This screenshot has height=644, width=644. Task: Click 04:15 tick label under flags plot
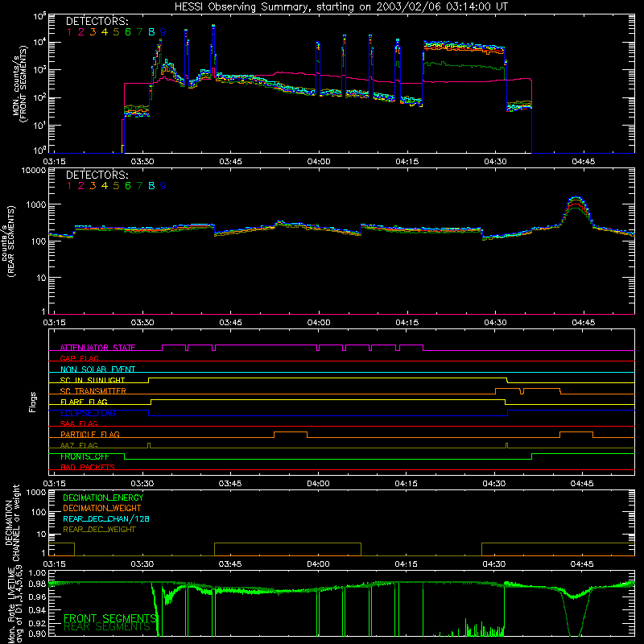pos(407,484)
